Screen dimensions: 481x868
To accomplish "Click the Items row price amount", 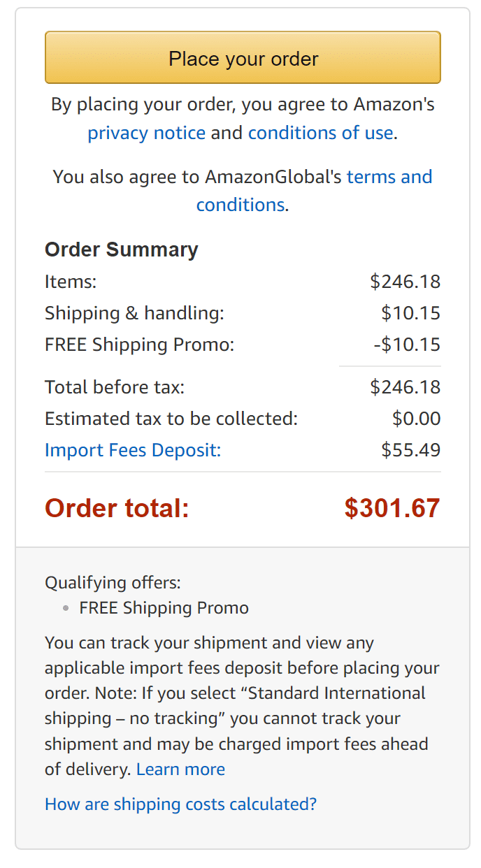I will [x=405, y=282].
